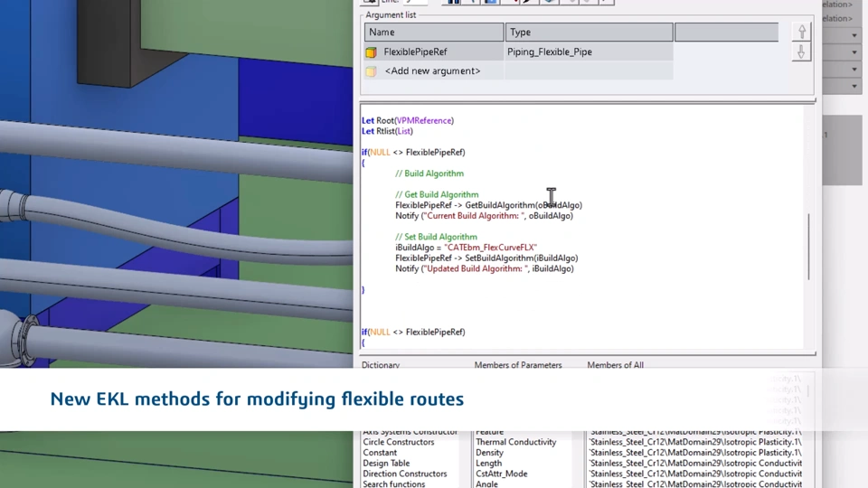Place cursor on Let Root(VPMReference) line
The image size is (868, 488).
[408, 120]
